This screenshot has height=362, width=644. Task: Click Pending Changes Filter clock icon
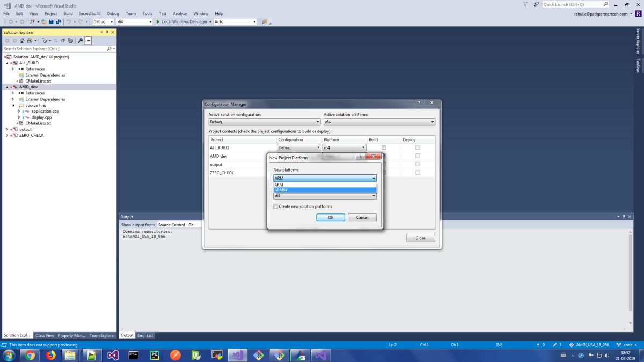45,40
